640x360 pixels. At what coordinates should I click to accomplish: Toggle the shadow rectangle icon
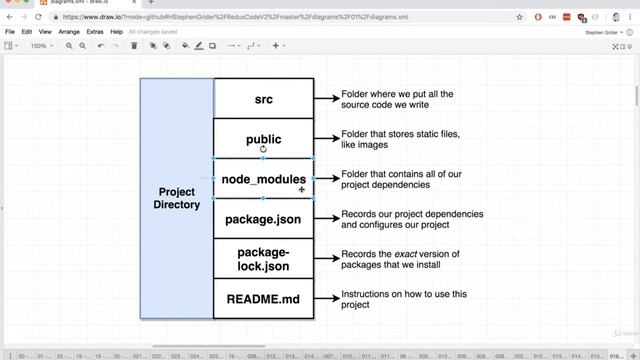(x=212, y=46)
